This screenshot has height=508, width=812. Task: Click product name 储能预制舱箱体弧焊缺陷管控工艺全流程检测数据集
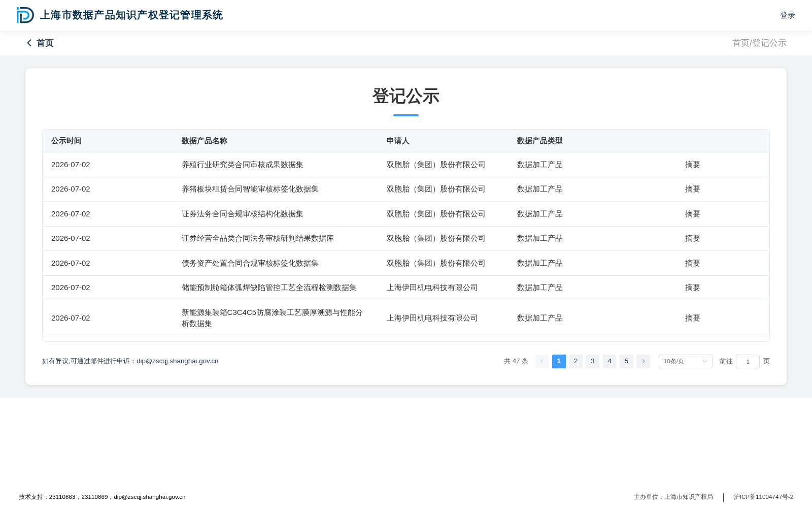269,288
